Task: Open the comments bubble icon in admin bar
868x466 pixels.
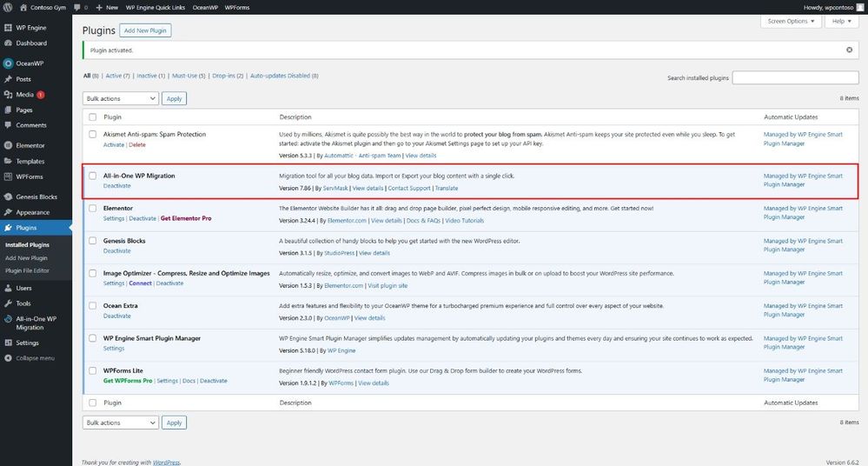Action: [x=77, y=7]
